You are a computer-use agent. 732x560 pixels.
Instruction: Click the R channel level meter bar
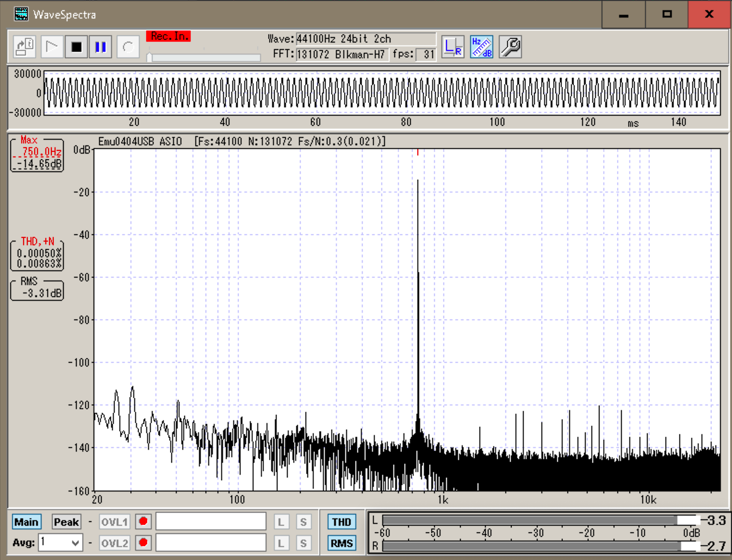click(x=540, y=546)
